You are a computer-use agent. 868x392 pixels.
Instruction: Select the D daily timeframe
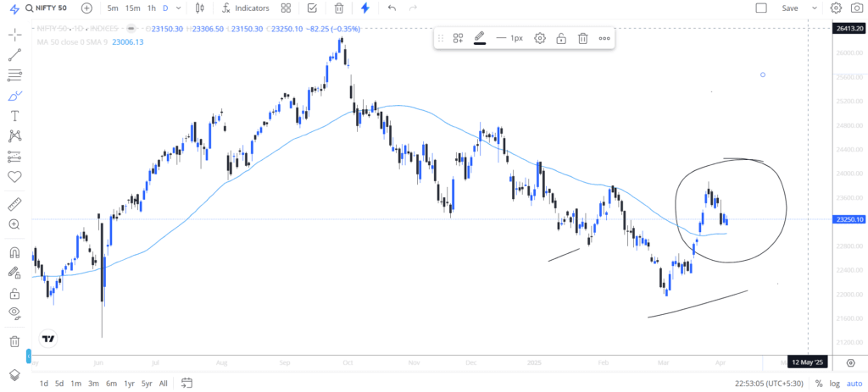[x=165, y=8]
